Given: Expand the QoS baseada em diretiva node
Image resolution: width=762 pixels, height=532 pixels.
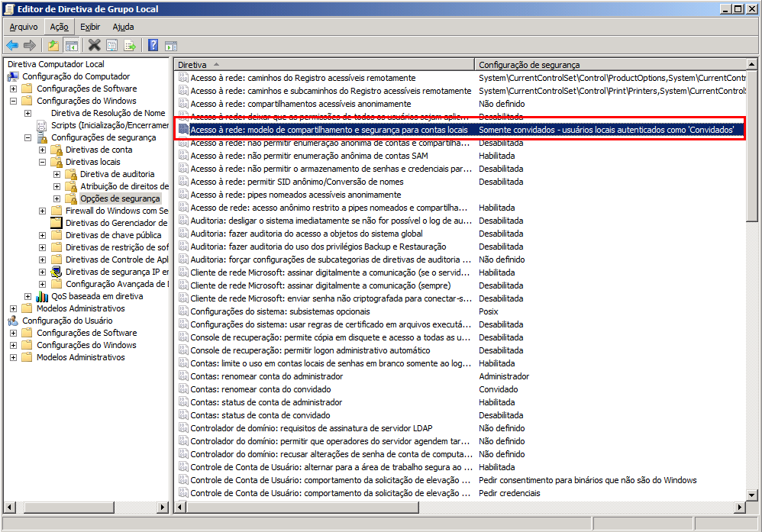Looking at the screenshot, I should pos(28,296).
